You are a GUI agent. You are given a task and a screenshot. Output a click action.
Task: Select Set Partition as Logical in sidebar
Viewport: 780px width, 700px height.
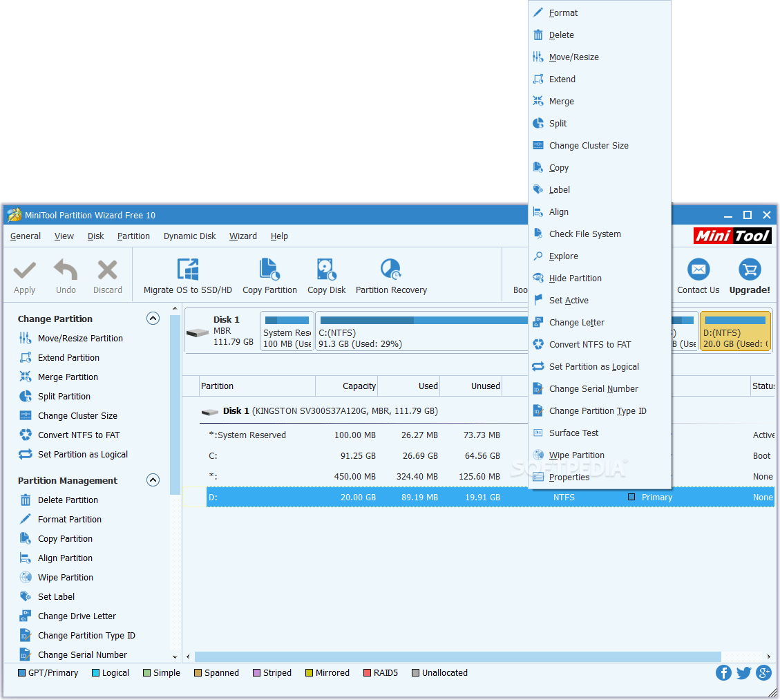click(x=73, y=455)
